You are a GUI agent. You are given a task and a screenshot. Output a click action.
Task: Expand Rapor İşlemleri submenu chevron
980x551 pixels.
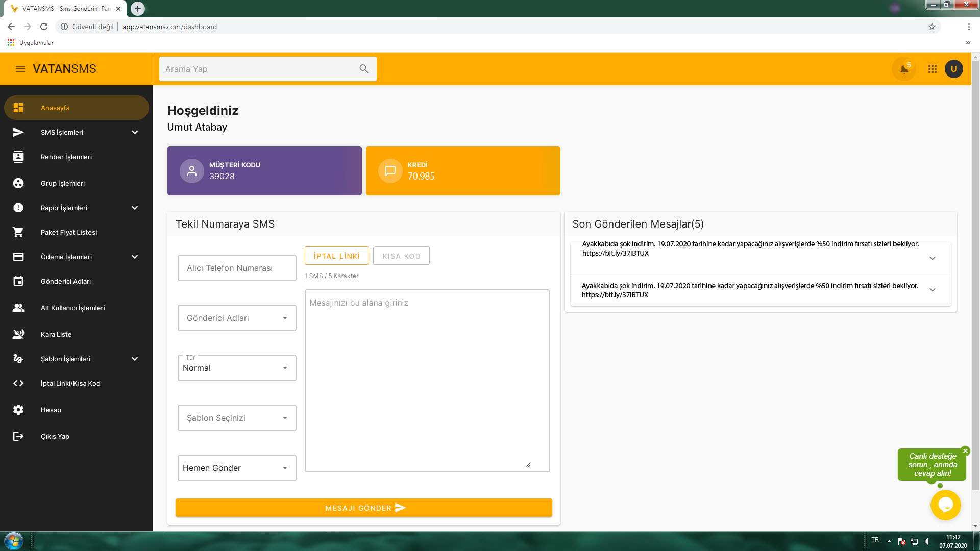[135, 208]
